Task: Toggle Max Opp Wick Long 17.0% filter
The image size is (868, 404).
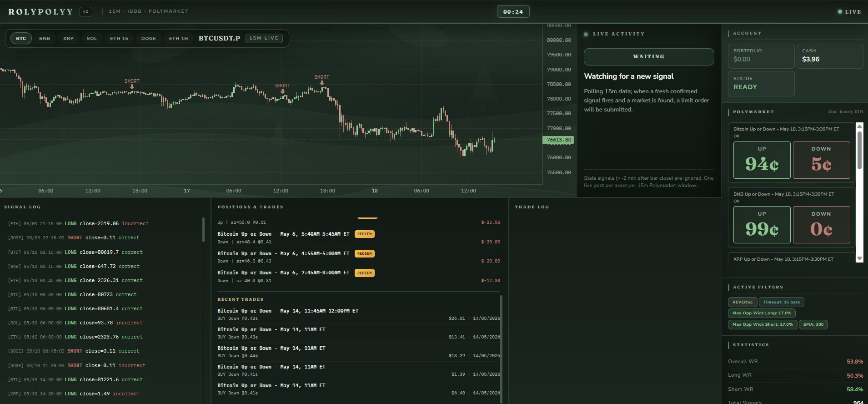Action: click(762, 313)
